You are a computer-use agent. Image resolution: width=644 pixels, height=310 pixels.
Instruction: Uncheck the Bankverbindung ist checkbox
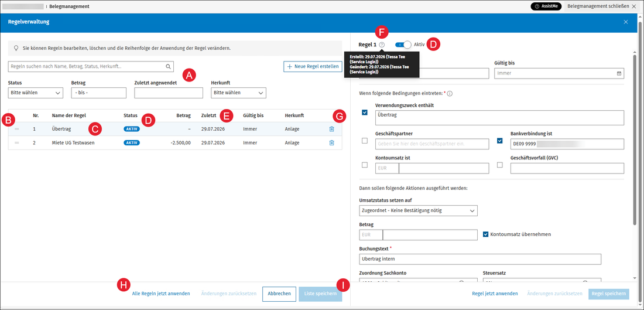click(500, 141)
